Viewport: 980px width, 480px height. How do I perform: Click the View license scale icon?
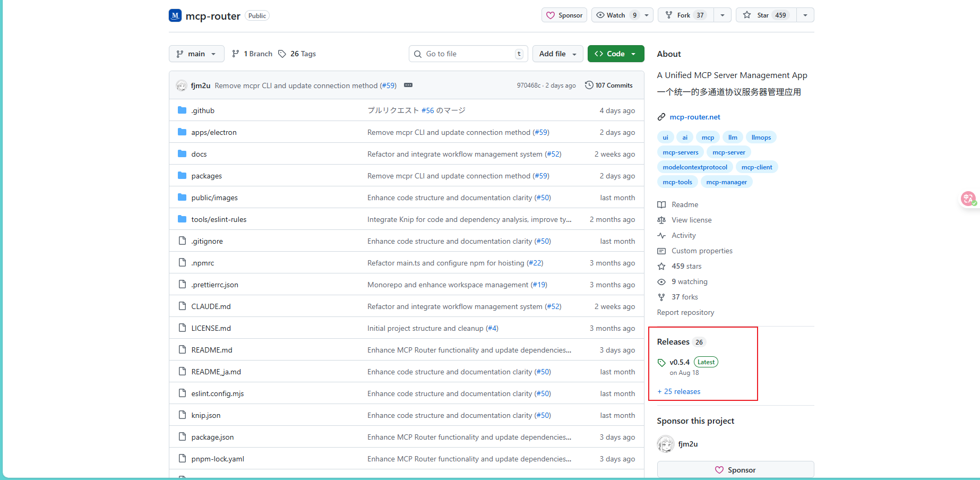coord(661,220)
